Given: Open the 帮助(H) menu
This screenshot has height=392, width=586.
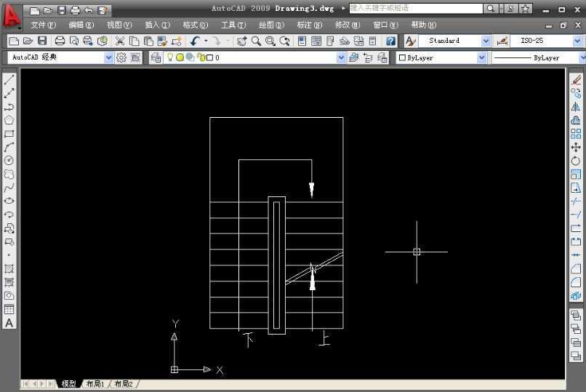Looking at the screenshot, I should pos(423,25).
